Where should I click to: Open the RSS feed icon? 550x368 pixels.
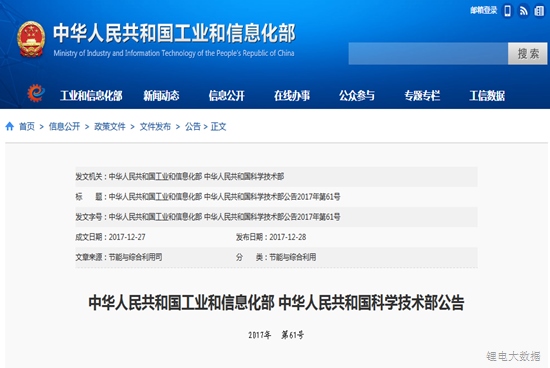523,11
